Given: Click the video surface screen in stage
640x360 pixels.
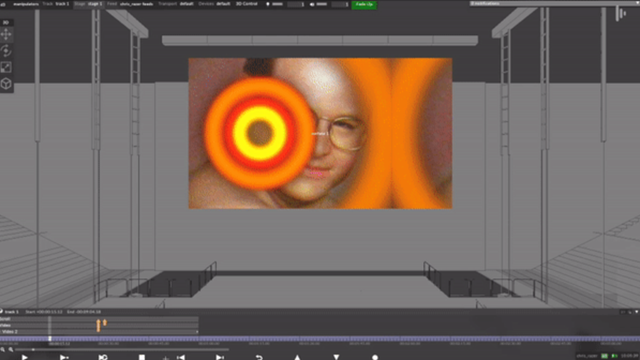Looking at the screenshot, I should 320,133.
